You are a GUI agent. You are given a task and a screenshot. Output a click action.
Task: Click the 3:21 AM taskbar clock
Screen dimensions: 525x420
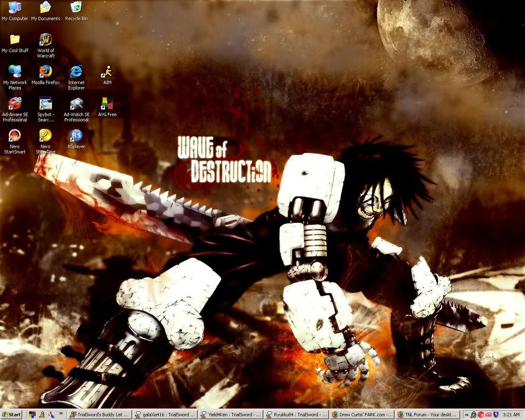(x=511, y=415)
